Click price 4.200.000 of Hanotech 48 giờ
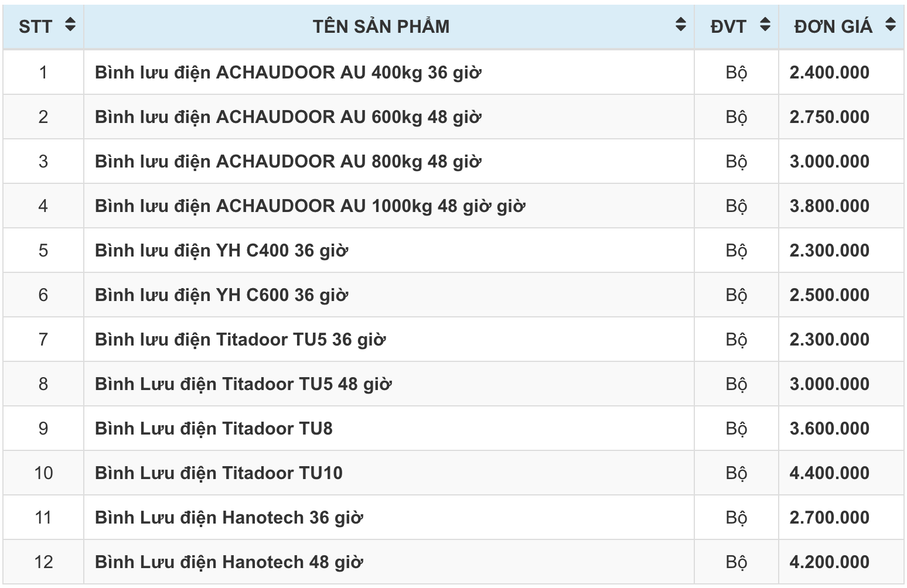The height and width of the screenshot is (588, 907). 829,562
